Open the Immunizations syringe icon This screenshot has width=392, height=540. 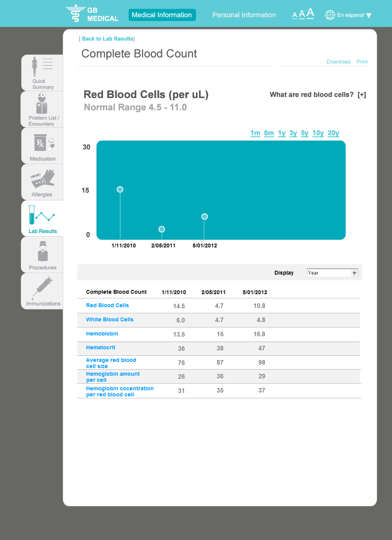42,288
